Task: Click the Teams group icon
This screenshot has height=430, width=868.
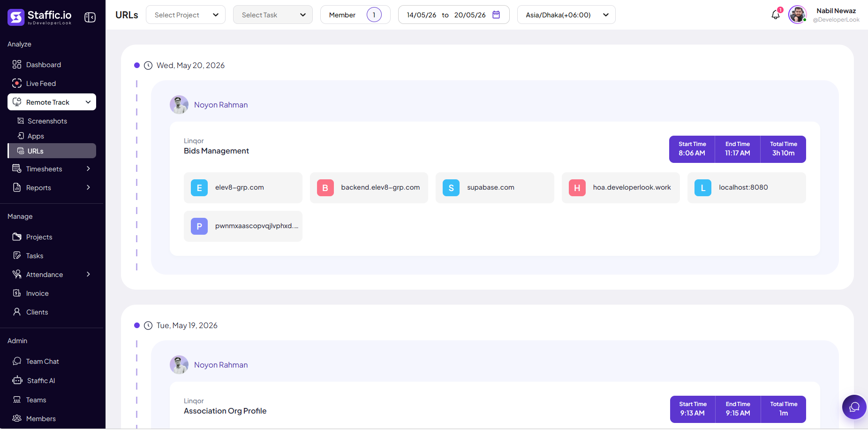Action: pos(17,399)
